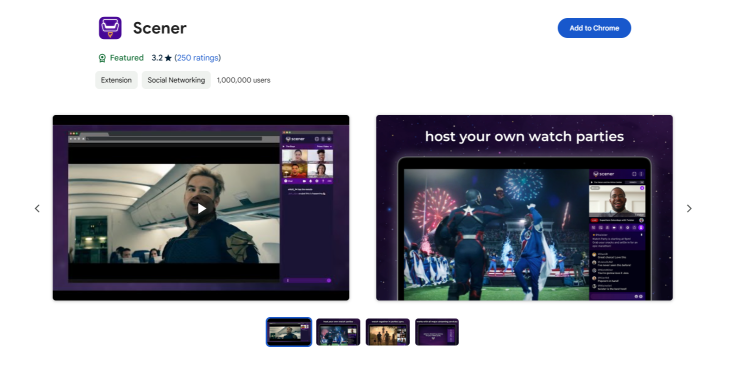The height and width of the screenshot is (370, 735).
Task: Select the watch parties thumbnail
Action: [338, 332]
